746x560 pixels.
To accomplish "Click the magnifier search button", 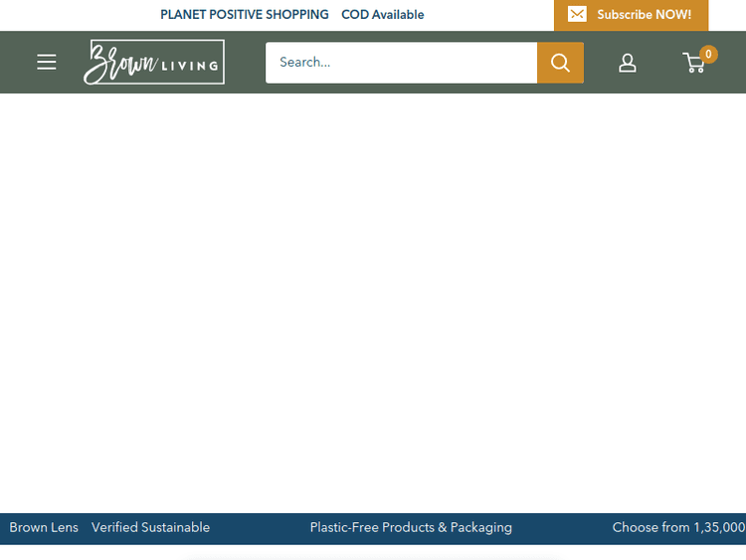I will tap(560, 63).
